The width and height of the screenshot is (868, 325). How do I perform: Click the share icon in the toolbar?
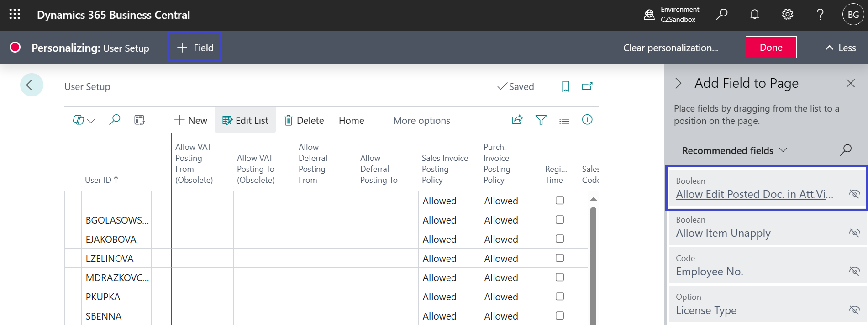pos(517,120)
